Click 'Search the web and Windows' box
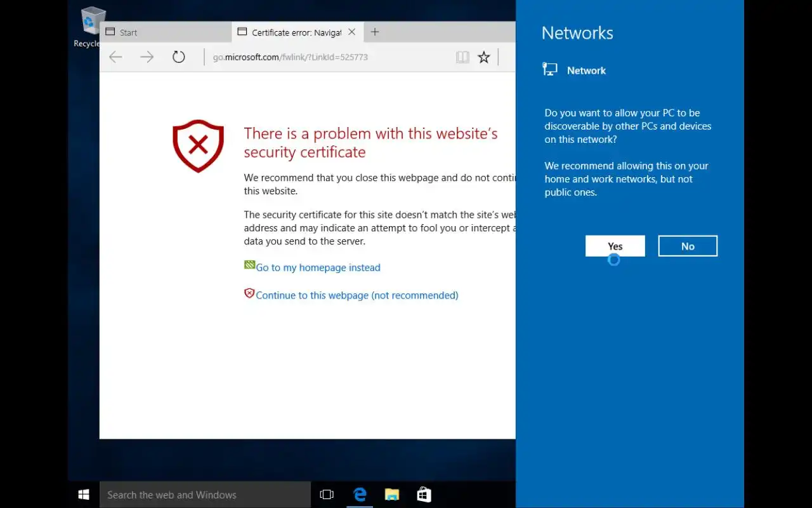Viewport: 812px width, 508px height. point(205,495)
